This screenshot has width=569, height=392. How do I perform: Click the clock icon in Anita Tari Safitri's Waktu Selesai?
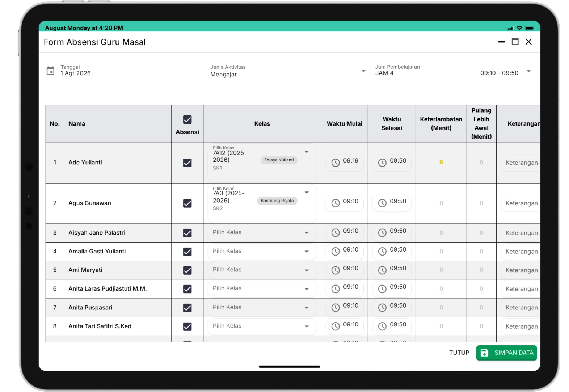point(382,326)
